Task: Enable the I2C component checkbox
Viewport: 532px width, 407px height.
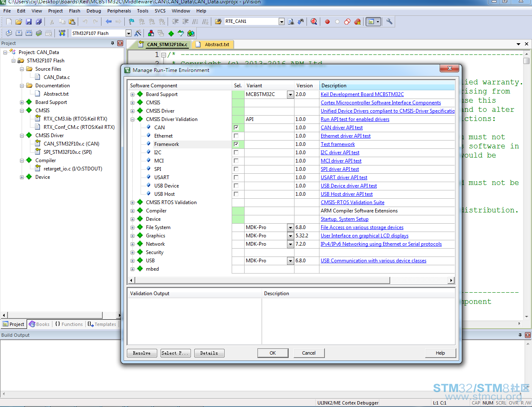Action: [x=236, y=153]
